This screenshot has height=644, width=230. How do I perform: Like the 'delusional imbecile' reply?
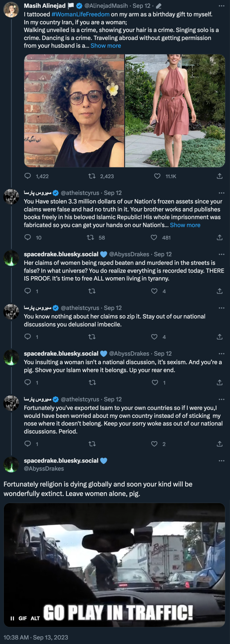[x=154, y=337]
